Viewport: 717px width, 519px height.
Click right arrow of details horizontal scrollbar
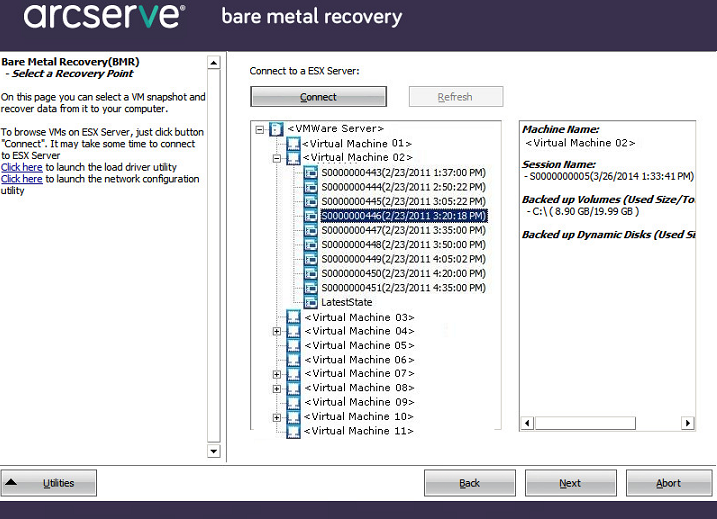[x=687, y=423]
